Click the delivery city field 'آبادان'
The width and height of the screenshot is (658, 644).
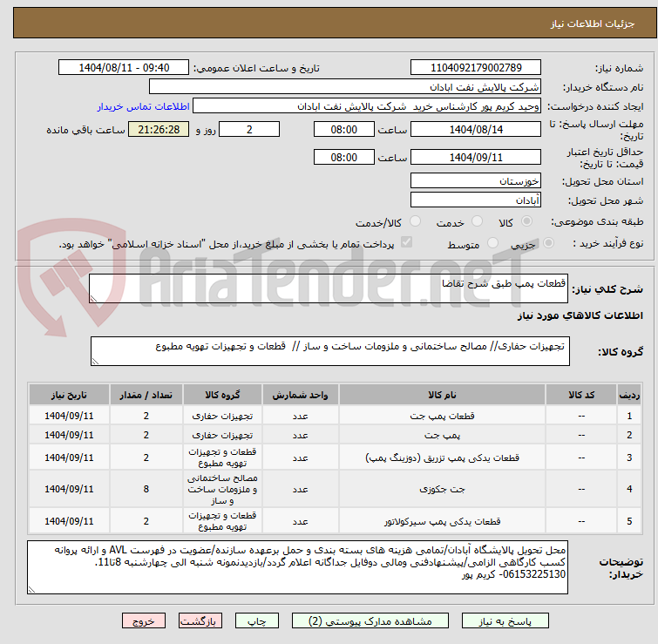pos(476,200)
